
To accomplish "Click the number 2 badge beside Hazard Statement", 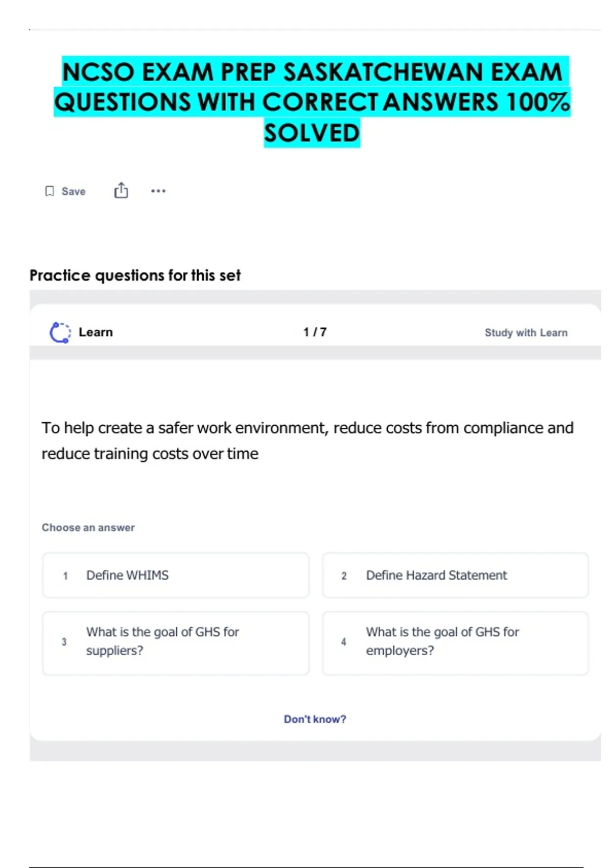I will click(344, 576).
